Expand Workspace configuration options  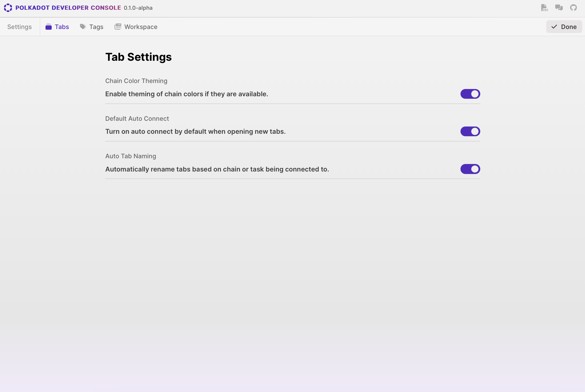pyautogui.click(x=136, y=27)
